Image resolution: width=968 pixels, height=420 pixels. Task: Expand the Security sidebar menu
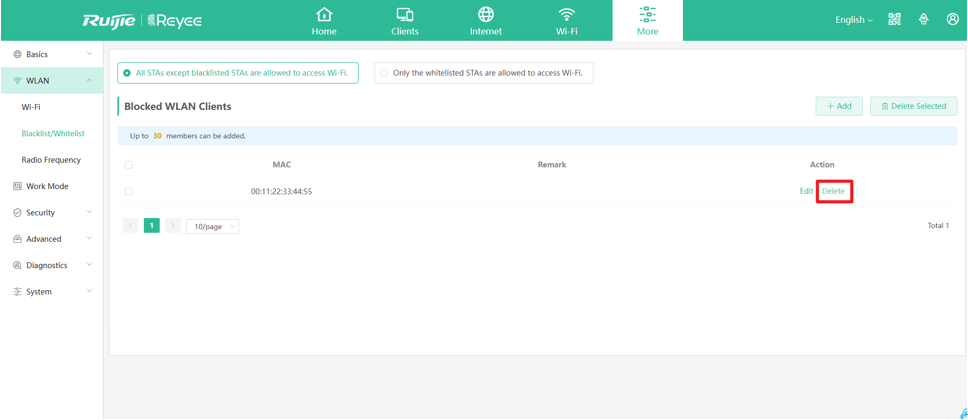51,213
